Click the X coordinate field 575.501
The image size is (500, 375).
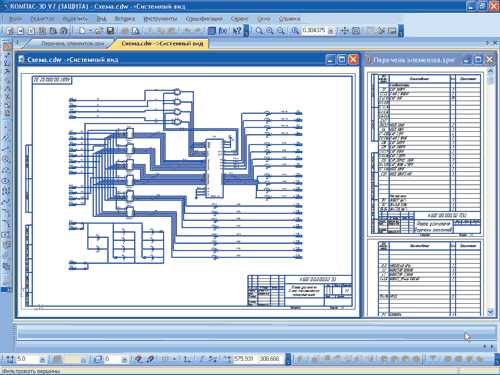pyautogui.click(x=244, y=358)
